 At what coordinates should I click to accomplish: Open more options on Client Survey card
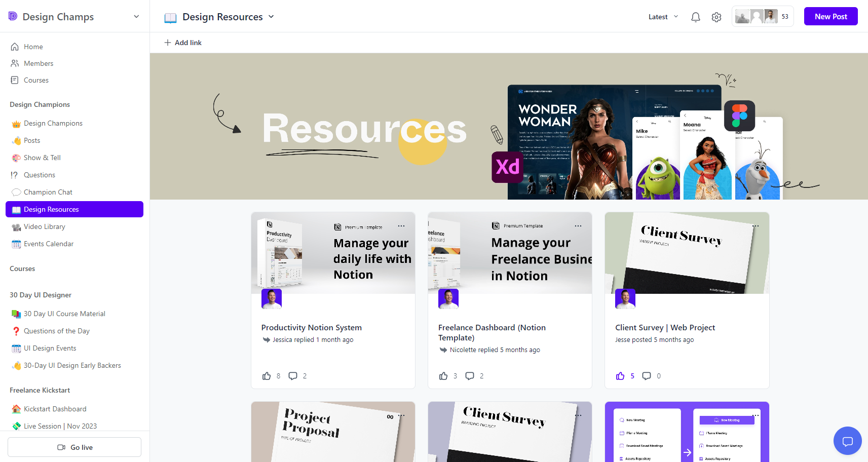click(756, 226)
